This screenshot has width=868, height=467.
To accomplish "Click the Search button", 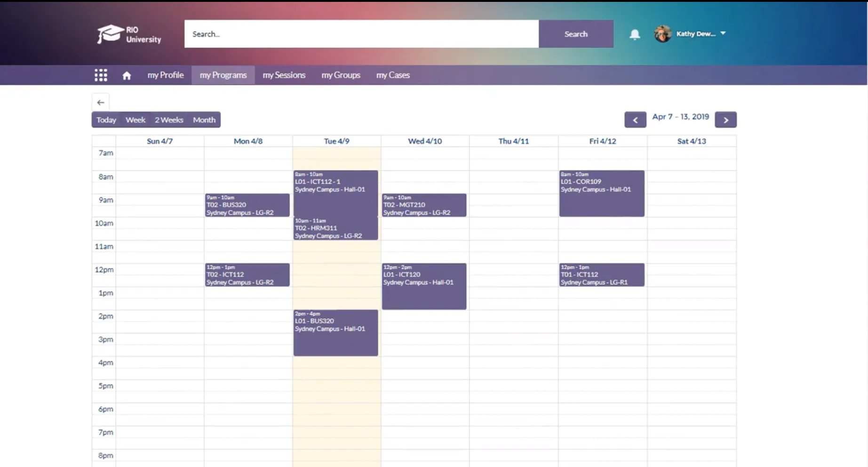I will pyautogui.click(x=576, y=34).
